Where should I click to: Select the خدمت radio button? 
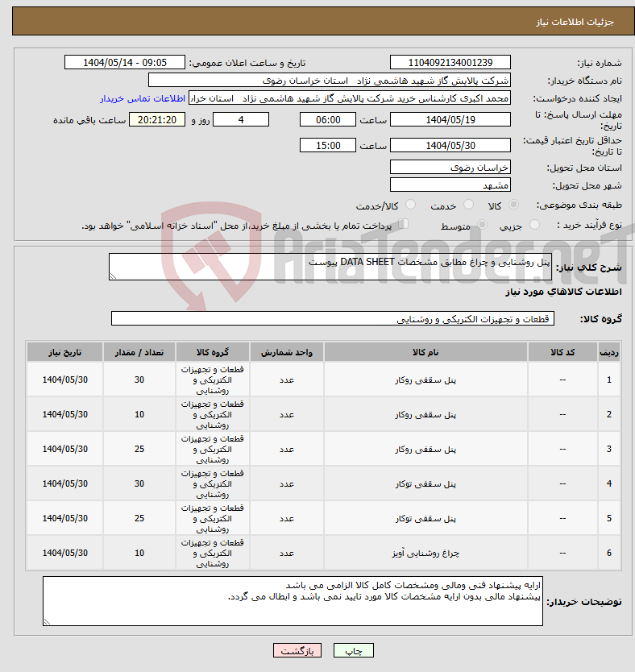pyautogui.click(x=468, y=205)
